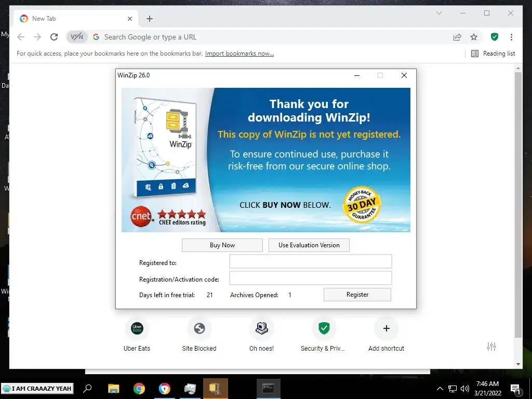The height and width of the screenshot is (399, 532).
Task: Open the browser three-dot menu
Action: 511,37
